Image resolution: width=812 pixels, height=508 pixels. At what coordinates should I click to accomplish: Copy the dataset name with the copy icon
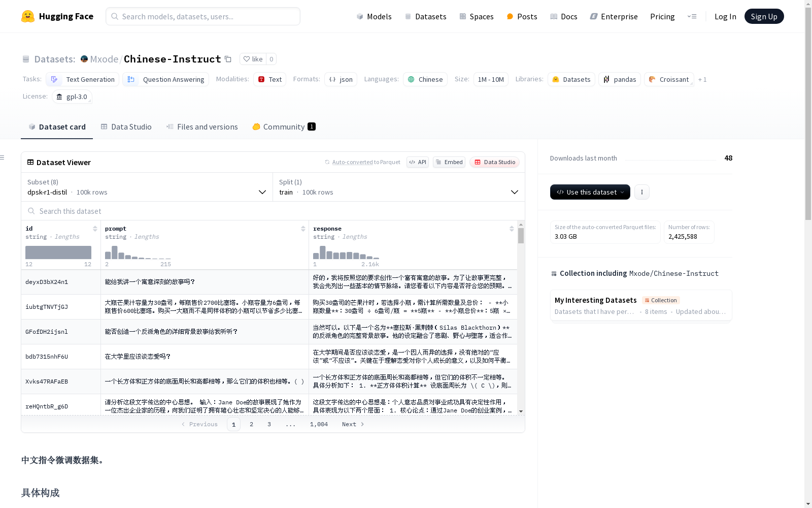(x=228, y=59)
